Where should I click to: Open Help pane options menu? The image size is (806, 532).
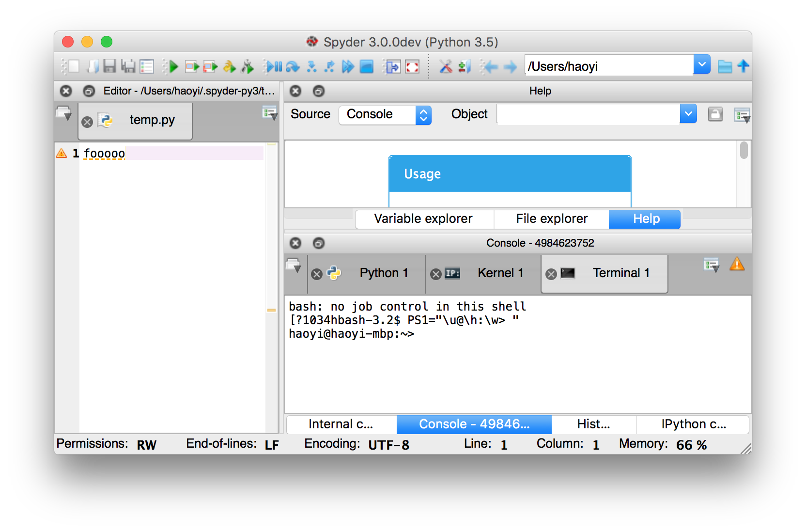coord(742,115)
